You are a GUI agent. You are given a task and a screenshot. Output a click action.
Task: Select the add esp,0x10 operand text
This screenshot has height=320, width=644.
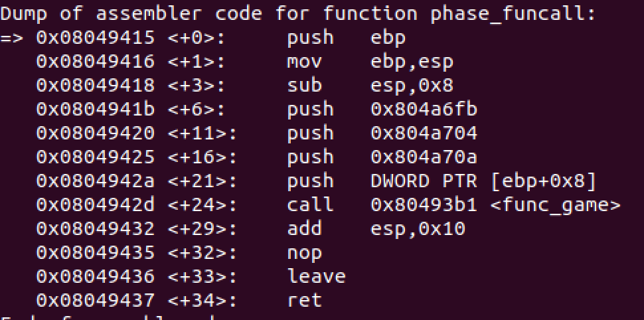(x=418, y=229)
